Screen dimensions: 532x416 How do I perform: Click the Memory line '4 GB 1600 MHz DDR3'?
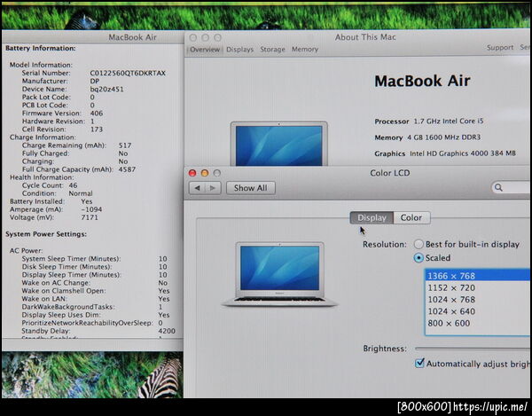pos(444,137)
